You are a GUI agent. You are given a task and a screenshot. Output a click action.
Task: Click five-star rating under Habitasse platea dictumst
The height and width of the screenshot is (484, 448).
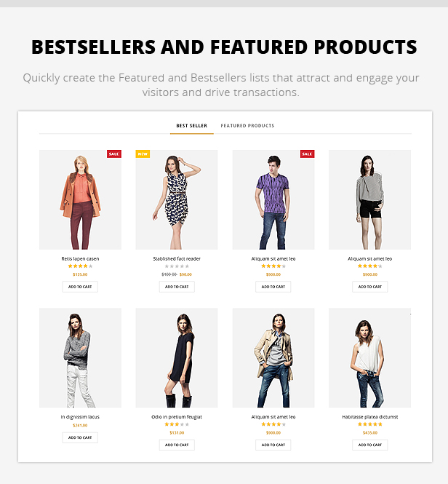(x=370, y=424)
